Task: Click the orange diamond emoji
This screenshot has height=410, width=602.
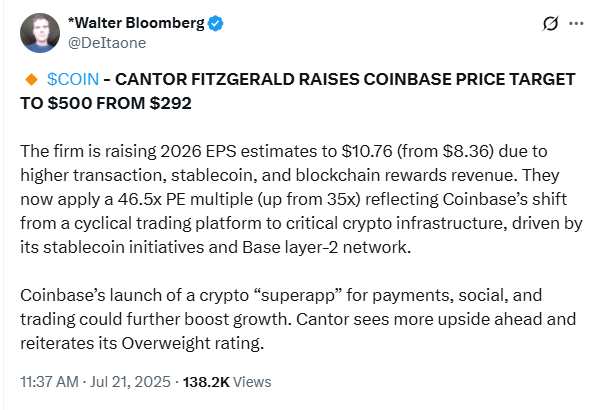Action: coord(29,78)
